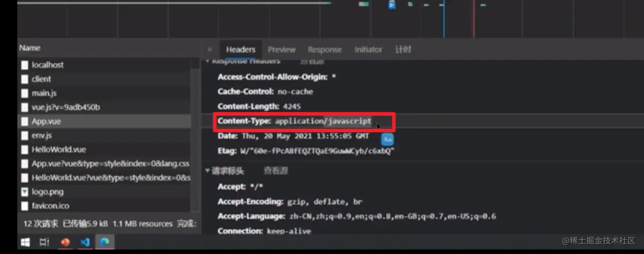Click the blue Aa translate badge
644x254 pixels.
[387, 139]
